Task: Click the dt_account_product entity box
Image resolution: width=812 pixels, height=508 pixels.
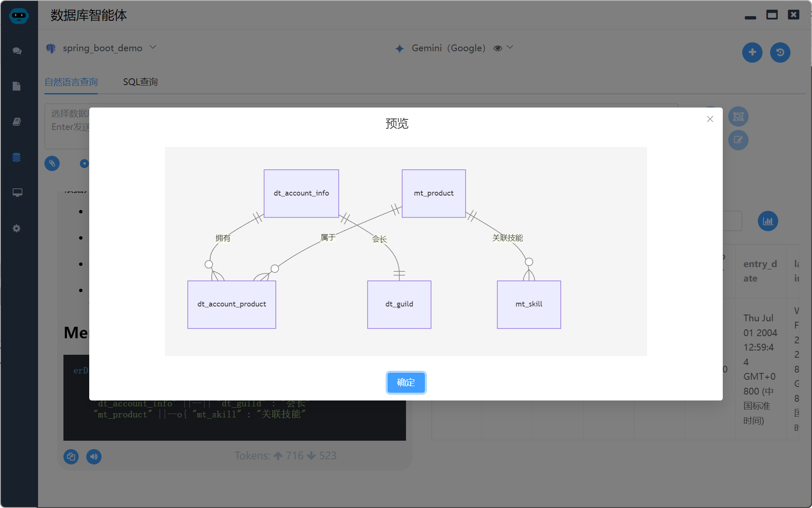Action: 232,304
